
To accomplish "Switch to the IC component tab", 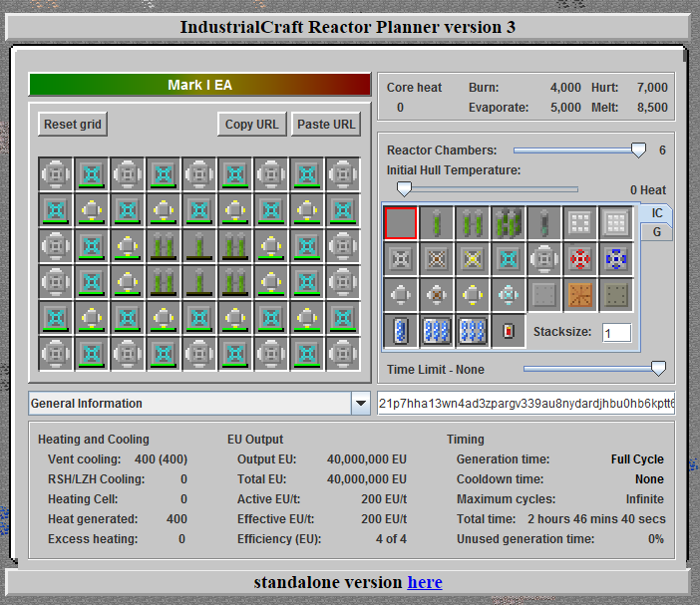I will [657, 213].
